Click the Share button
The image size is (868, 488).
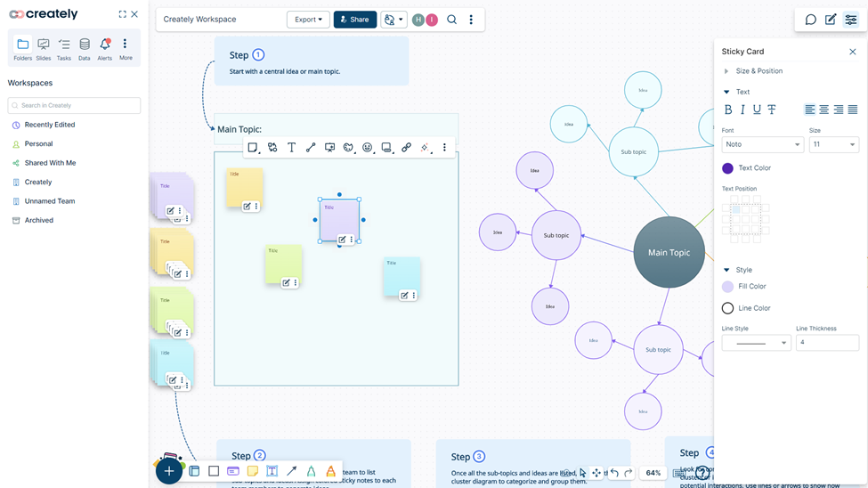354,20
